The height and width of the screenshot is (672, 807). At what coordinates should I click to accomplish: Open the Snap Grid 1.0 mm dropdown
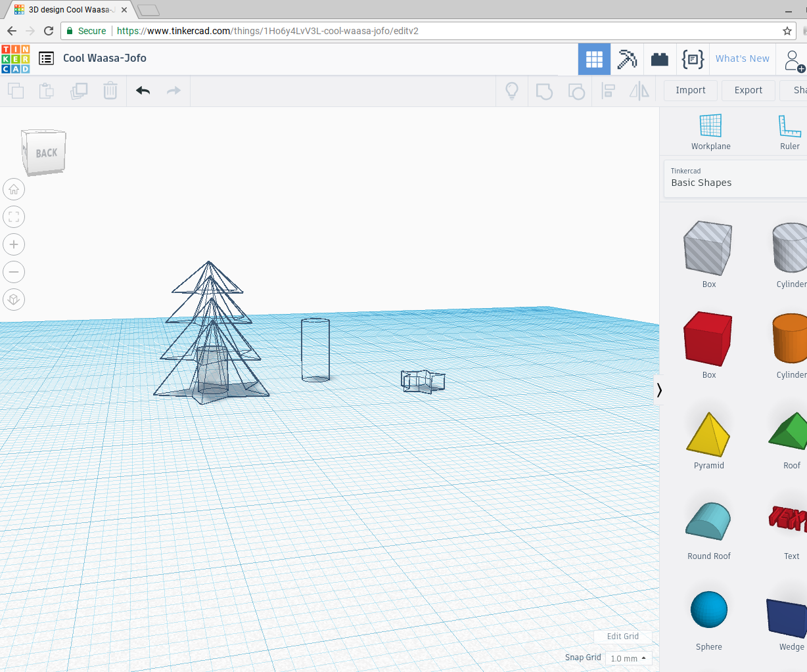coord(629,658)
